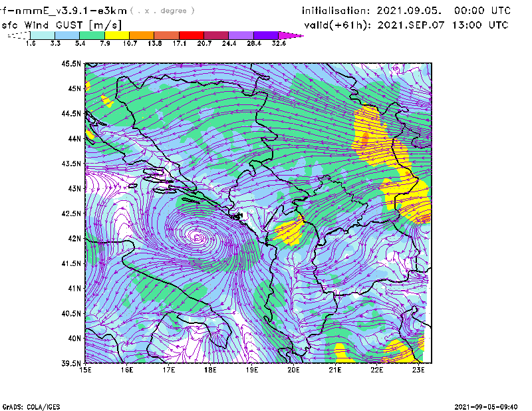Click the "5.4" legend value
This screenshot has width=532, height=411.
pos(80,43)
